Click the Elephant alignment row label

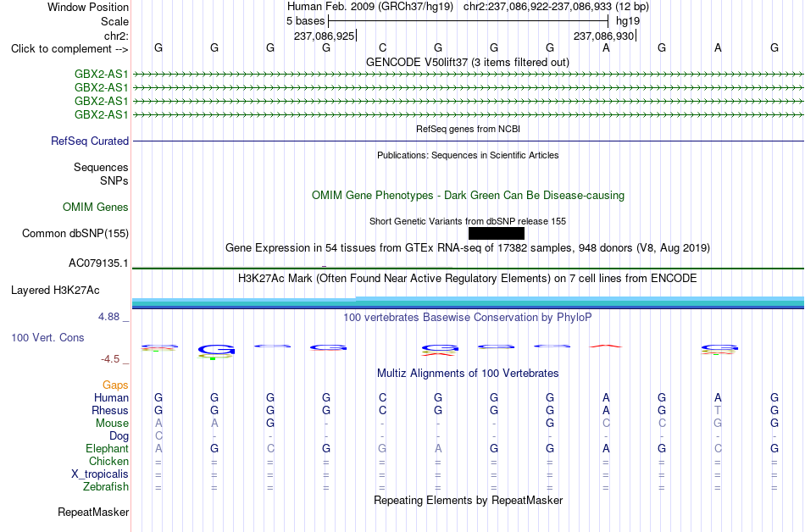point(108,449)
